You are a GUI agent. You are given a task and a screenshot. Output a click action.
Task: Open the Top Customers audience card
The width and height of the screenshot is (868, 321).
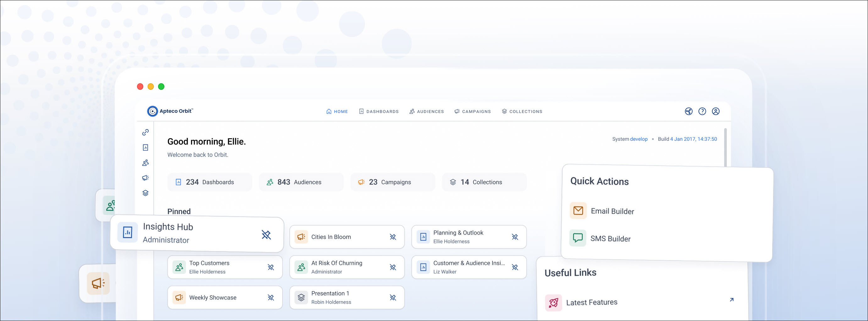225,267
